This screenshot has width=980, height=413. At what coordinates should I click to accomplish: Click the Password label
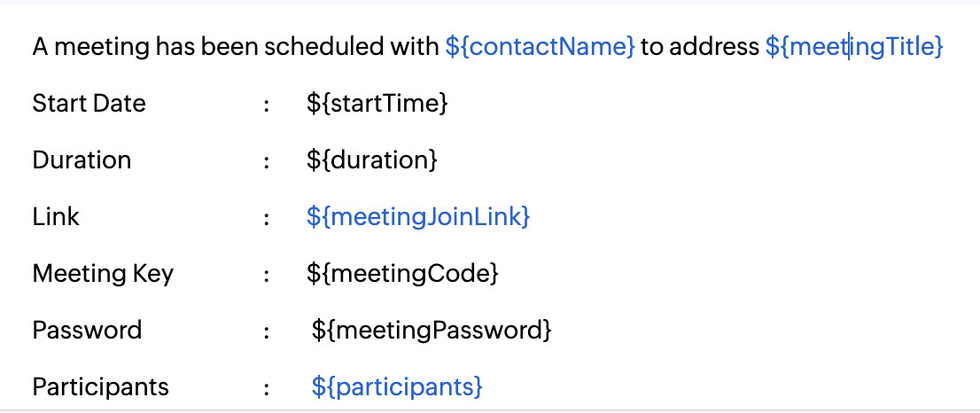click(x=87, y=331)
